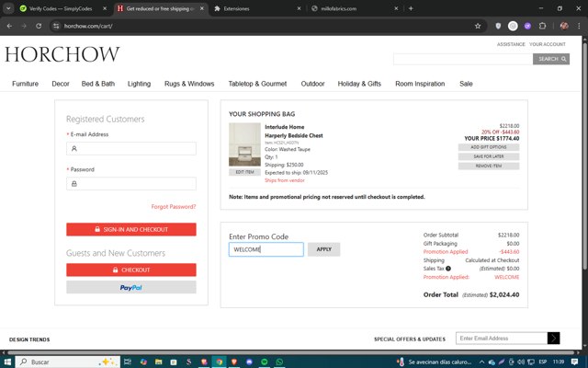Open a new browser tab
588x368 pixels.
click(x=411, y=8)
